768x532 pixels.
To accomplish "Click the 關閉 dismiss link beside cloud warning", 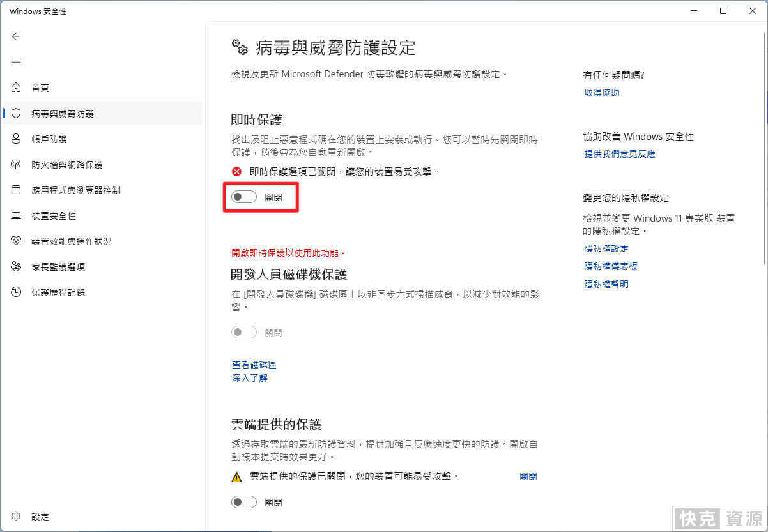I will point(528,476).
